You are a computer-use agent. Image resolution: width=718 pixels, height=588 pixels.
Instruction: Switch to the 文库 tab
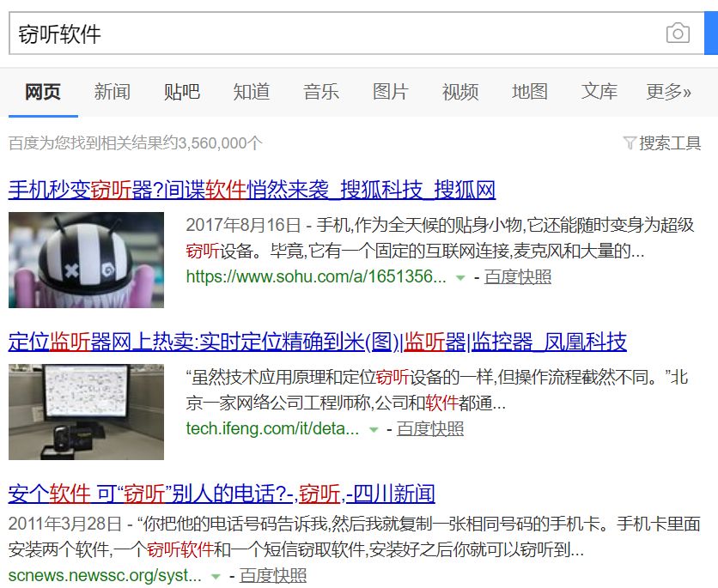[599, 92]
